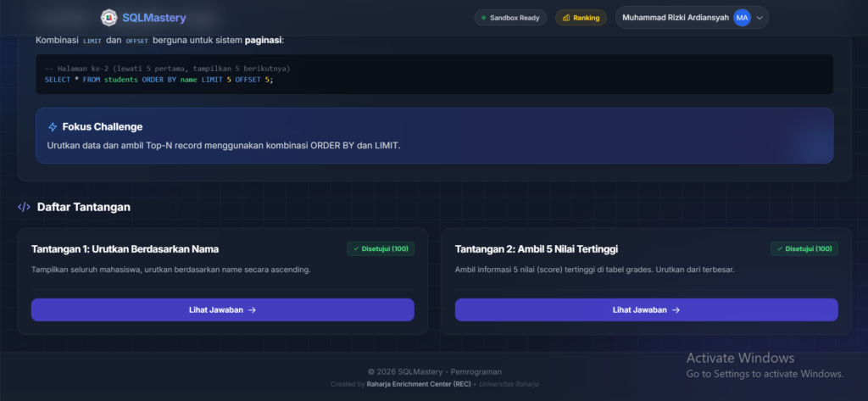View answer for Ambil 5 Nilai Tertinggi
The width and height of the screenshot is (868, 401).
click(647, 310)
